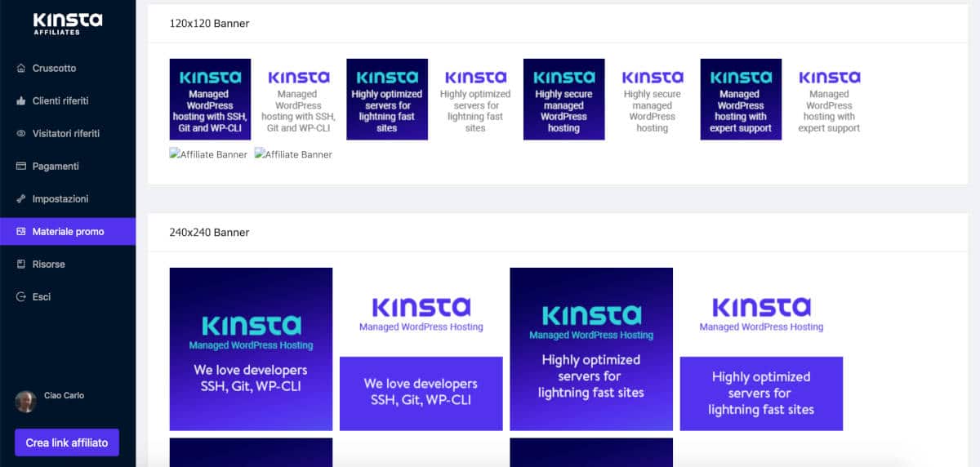The image size is (980, 467).
Task: Open the Materiale promo menu item
Action: coord(68,232)
